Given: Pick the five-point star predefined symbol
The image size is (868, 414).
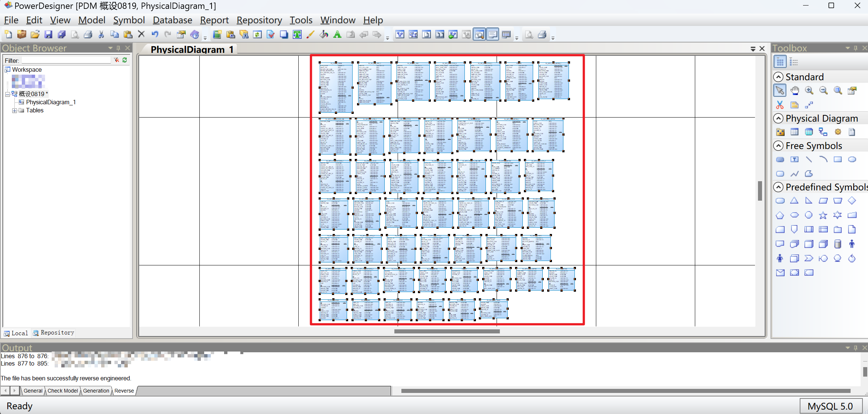Looking at the screenshot, I should point(823,215).
